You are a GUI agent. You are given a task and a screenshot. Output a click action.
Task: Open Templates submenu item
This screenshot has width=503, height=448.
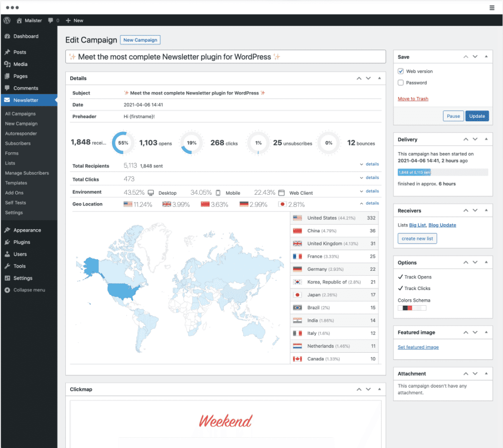point(16,183)
